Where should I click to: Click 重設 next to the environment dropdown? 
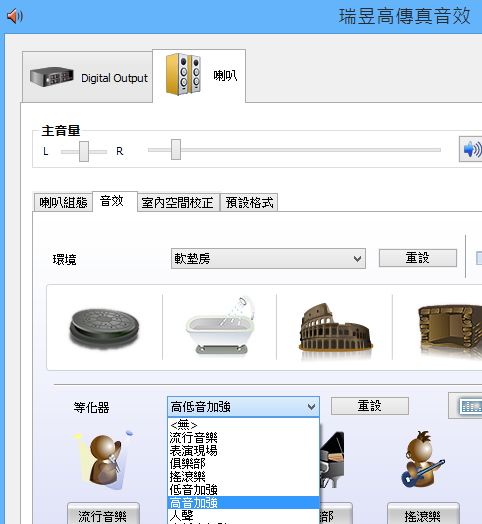[x=418, y=258]
